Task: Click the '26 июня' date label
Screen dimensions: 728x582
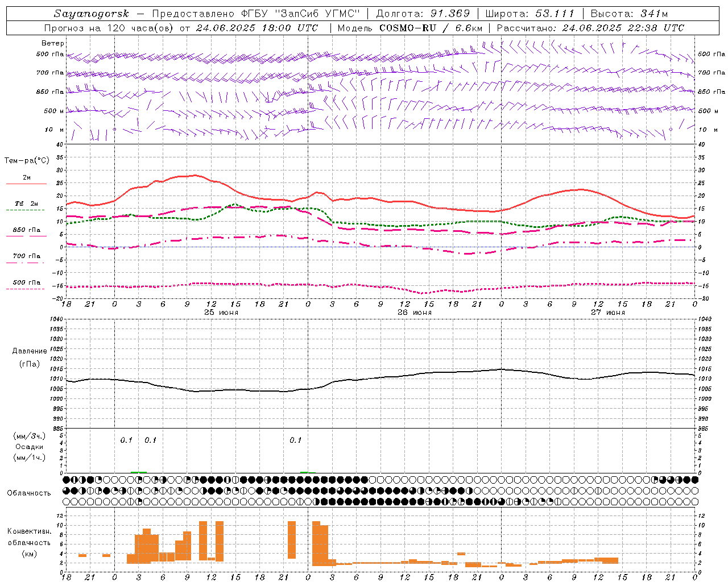Action: pos(415,313)
